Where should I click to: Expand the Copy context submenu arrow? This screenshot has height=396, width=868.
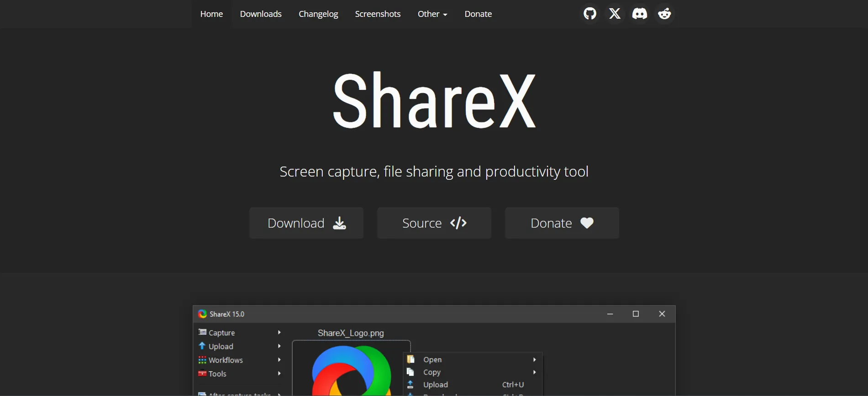(x=534, y=372)
